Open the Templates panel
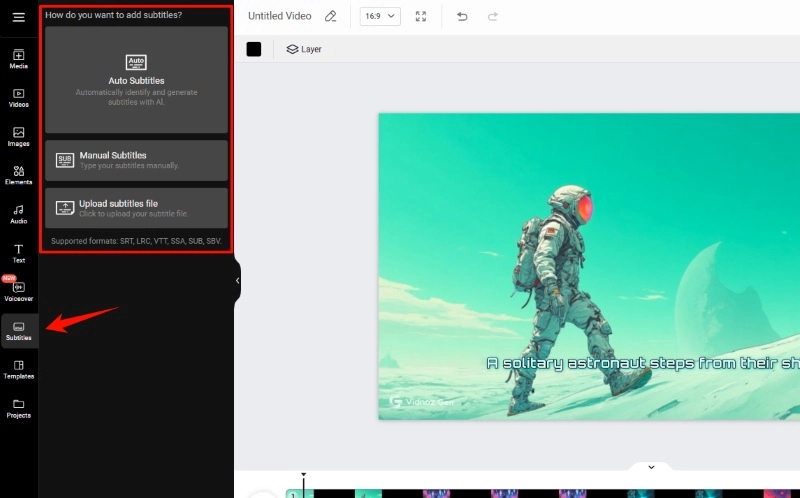Viewport: 800px width, 498px height. point(18,370)
